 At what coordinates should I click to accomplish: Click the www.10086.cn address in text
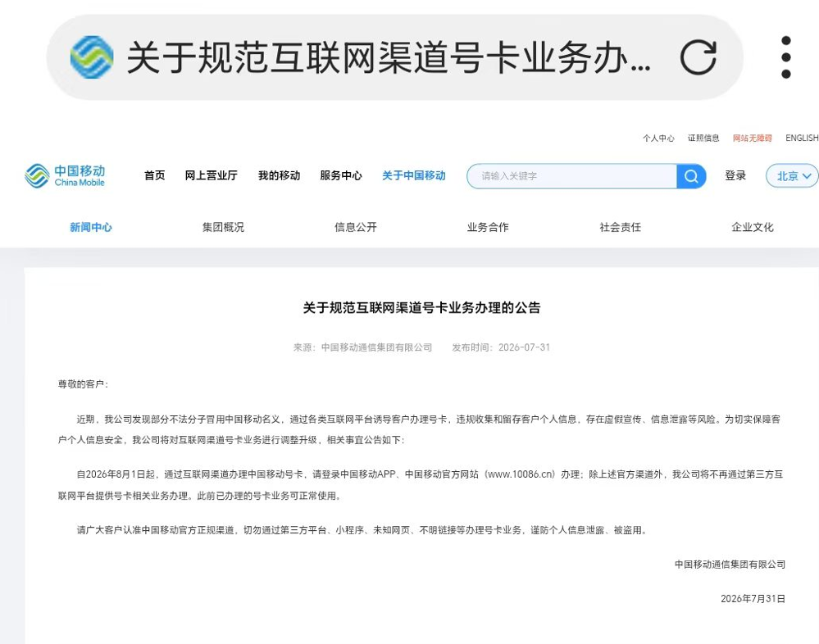click(521, 474)
